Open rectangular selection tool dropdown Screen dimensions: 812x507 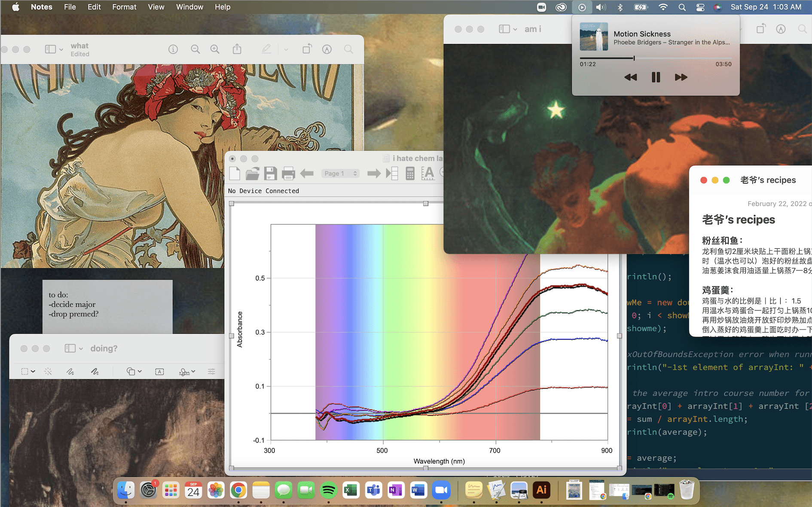click(x=28, y=372)
